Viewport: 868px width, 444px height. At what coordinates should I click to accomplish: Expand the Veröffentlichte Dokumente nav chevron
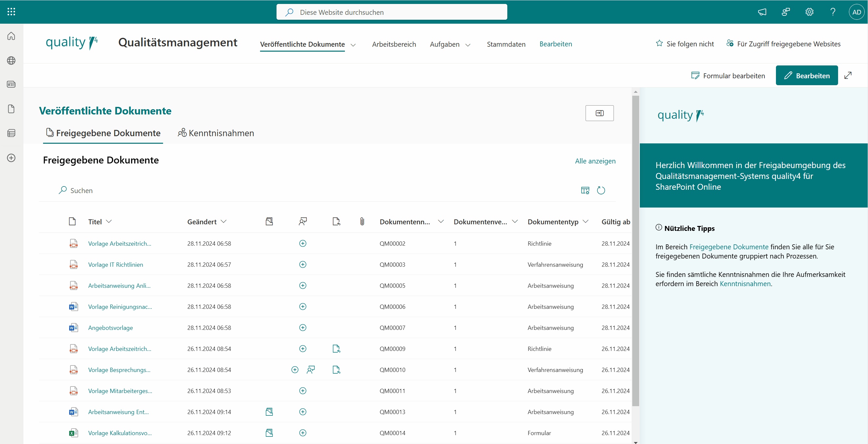[x=353, y=45]
